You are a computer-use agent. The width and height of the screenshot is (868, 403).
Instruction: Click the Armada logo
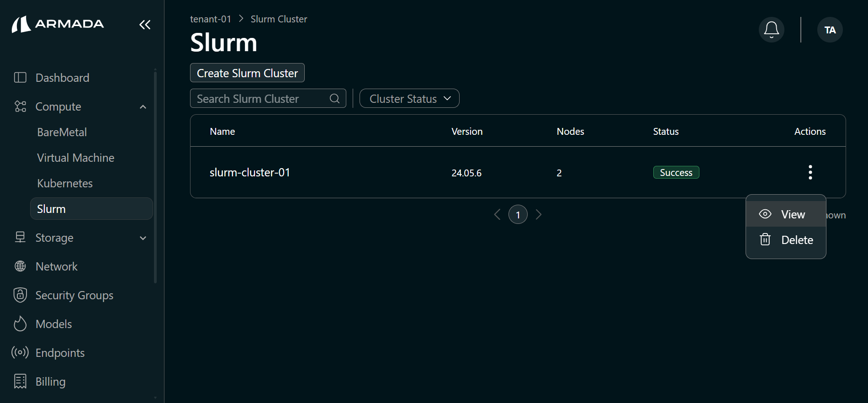(x=58, y=24)
